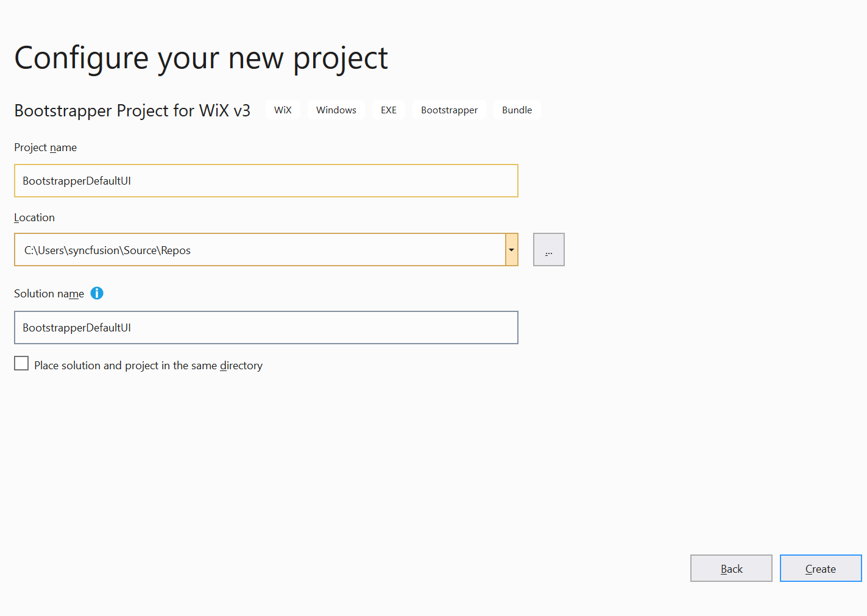Click the "Bootstrapper Project for WiX v3" title

pyautogui.click(x=132, y=111)
